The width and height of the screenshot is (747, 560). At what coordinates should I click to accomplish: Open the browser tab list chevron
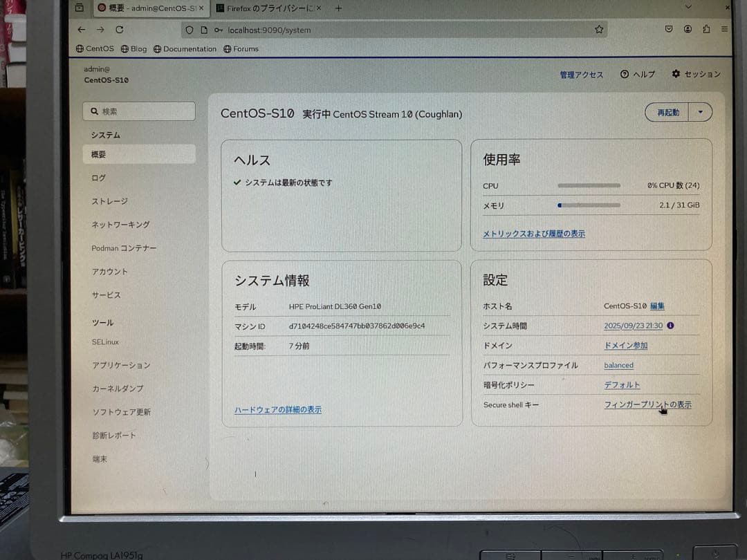point(688,8)
